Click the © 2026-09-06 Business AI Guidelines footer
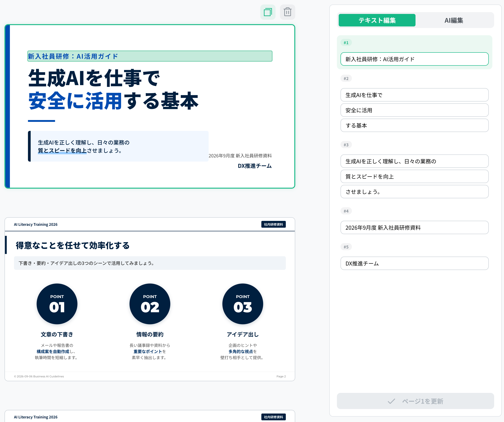Viewport: 504px width, 422px height. [x=39, y=376]
